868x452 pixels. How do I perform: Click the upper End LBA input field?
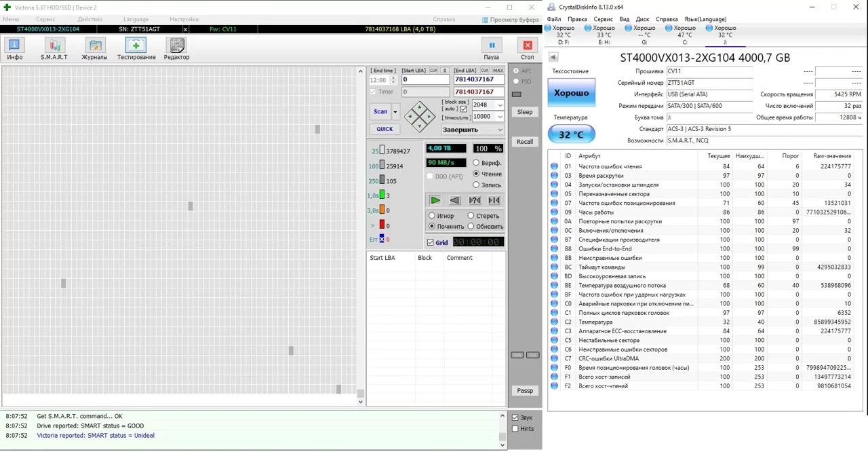click(x=479, y=80)
